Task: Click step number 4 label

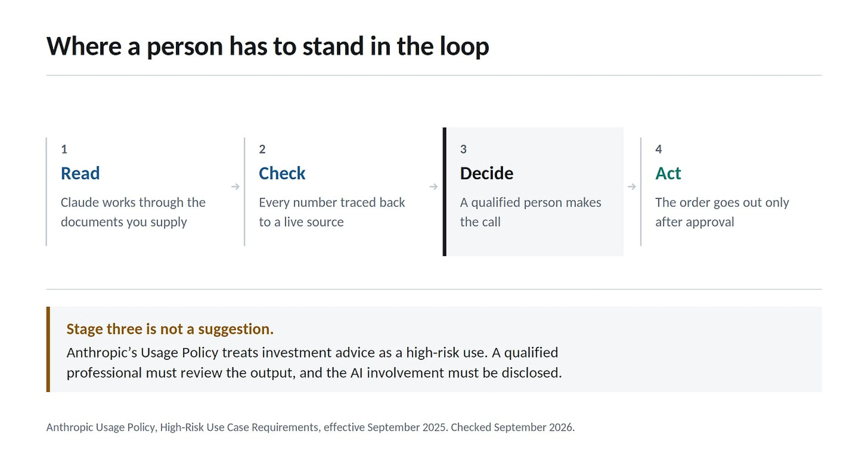Action: (658, 149)
